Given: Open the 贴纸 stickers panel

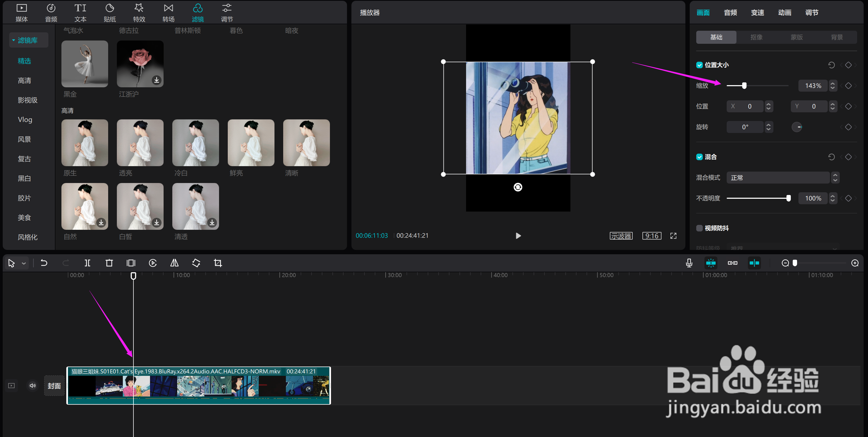Looking at the screenshot, I should 110,13.
